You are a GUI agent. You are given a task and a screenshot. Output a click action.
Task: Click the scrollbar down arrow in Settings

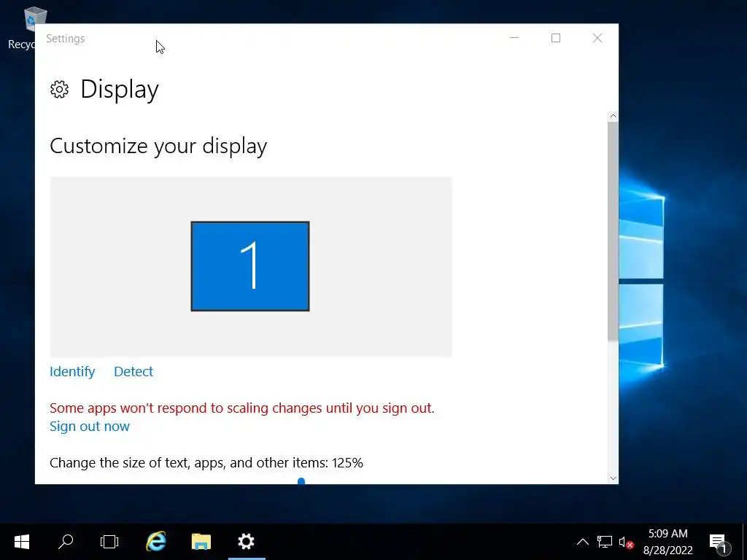point(613,478)
